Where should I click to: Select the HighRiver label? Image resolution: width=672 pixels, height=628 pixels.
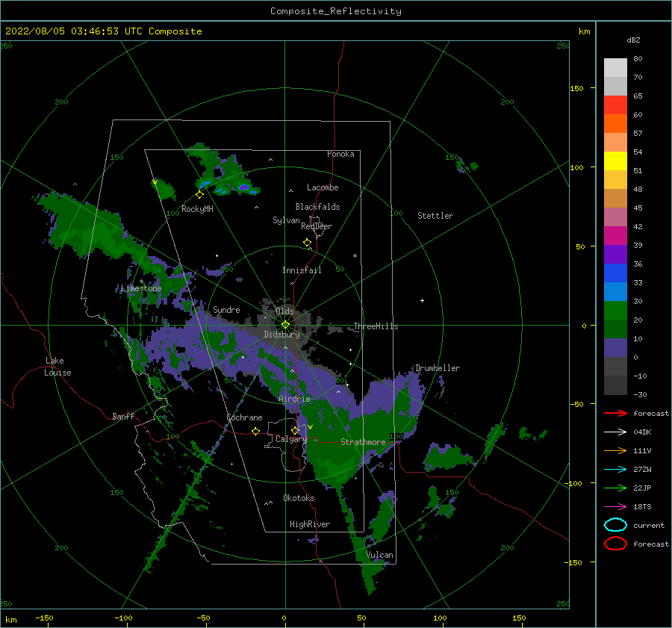point(310,524)
